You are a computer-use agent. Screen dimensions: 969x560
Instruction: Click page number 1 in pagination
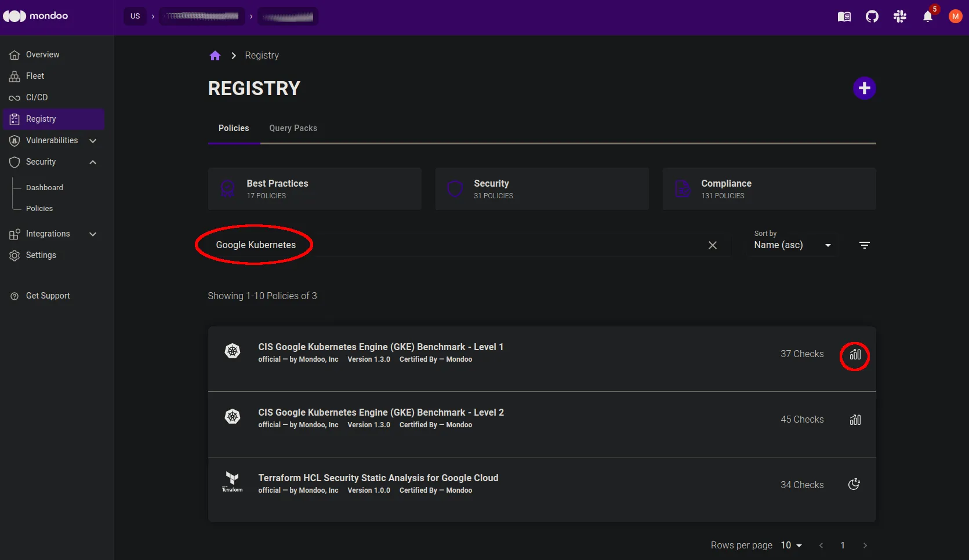coord(843,546)
